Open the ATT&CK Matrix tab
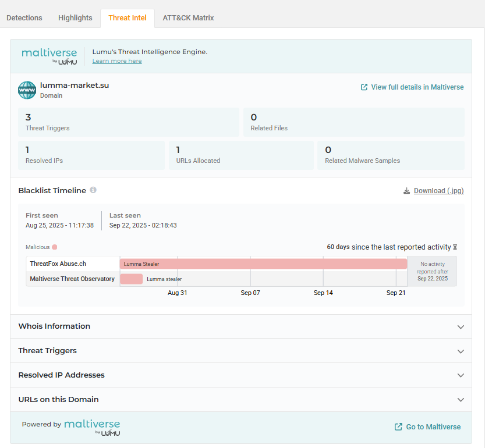 pos(188,18)
